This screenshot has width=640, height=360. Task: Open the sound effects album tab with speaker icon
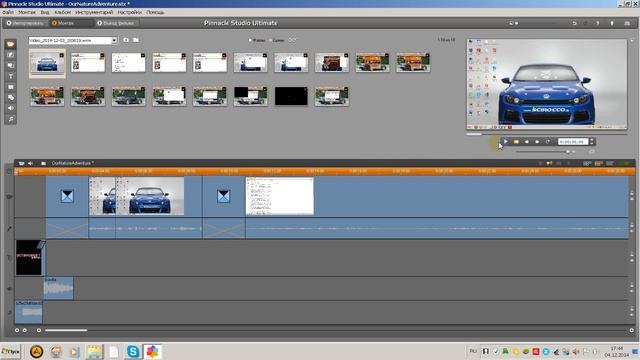coord(10,108)
